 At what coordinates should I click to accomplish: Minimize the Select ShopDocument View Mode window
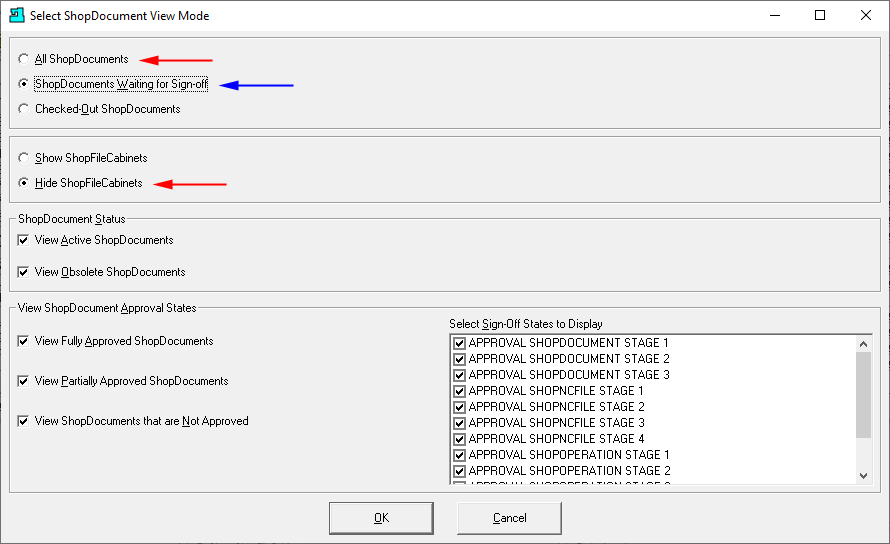coord(775,15)
